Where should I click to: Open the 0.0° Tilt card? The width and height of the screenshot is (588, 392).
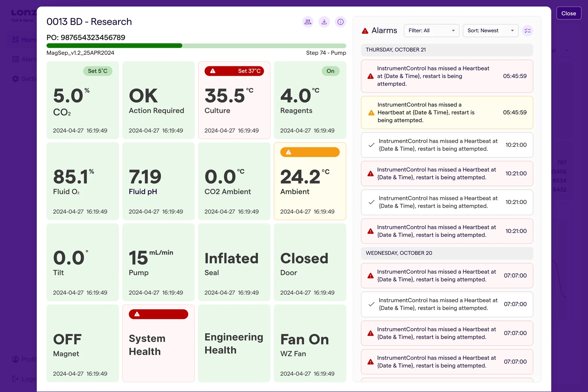tap(83, 262)
